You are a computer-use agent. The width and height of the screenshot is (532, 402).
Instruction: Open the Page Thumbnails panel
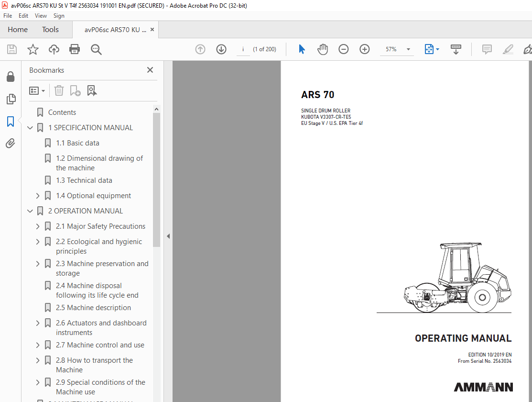pyautogui.click(x=11, y=99)
